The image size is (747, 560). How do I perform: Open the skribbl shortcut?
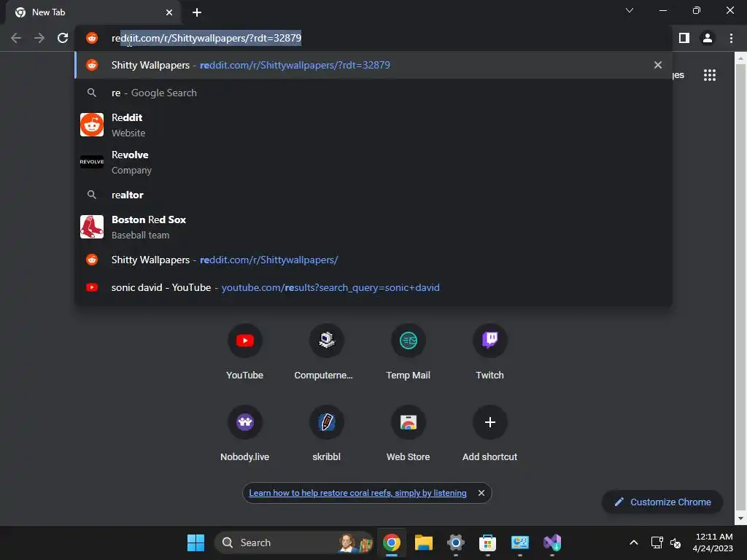click(x=326, y=433)
